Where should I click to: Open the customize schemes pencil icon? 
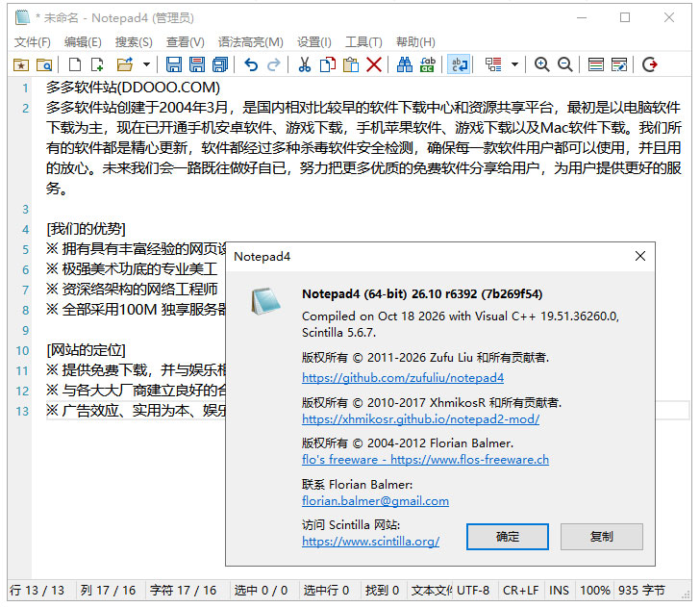pyautogui.click(x=619, y=64)
